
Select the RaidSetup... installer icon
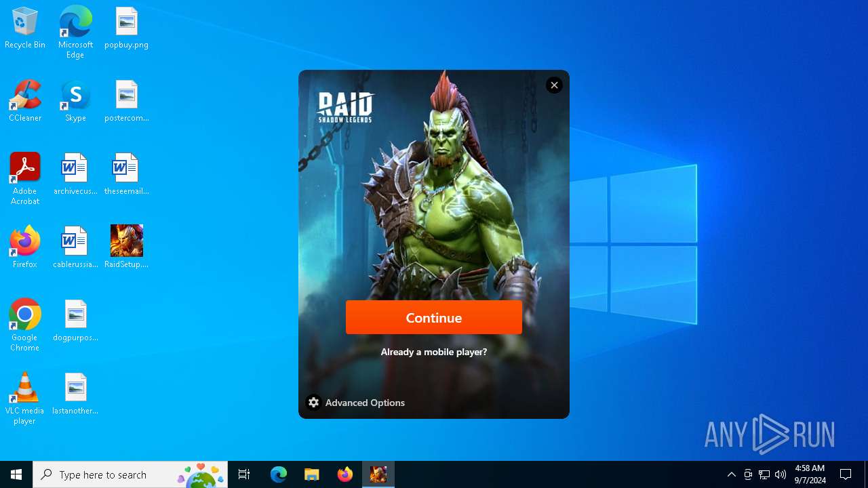pos(126,248)
